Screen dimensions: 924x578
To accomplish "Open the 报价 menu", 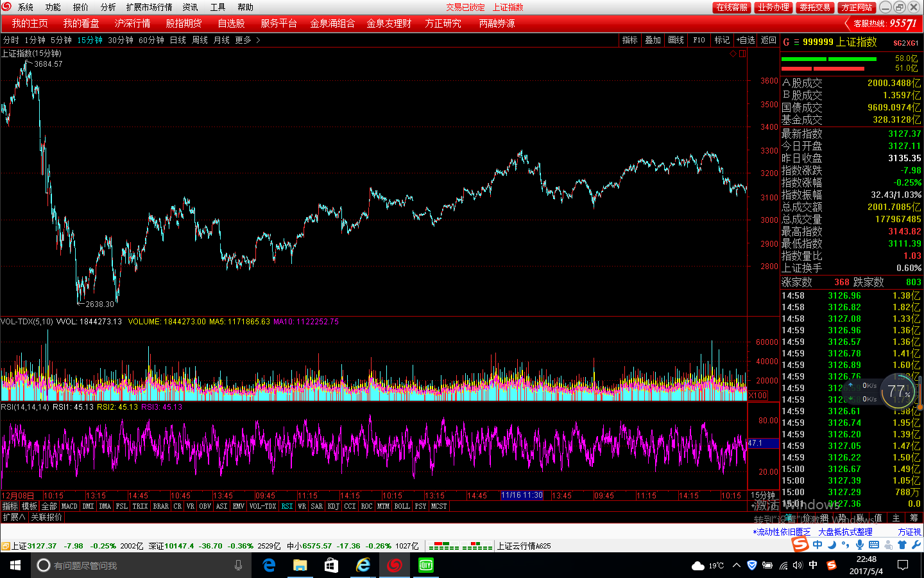I will click(81, 7).
